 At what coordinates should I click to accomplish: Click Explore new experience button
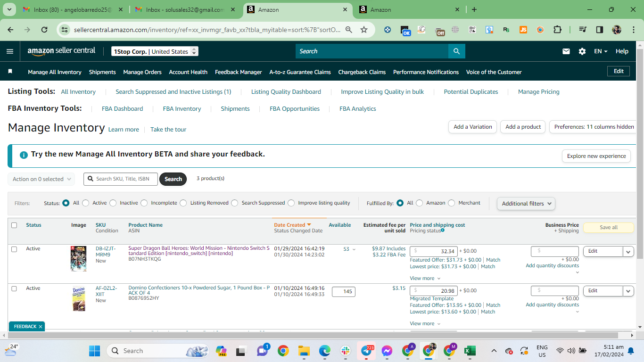tap(596, 156)
